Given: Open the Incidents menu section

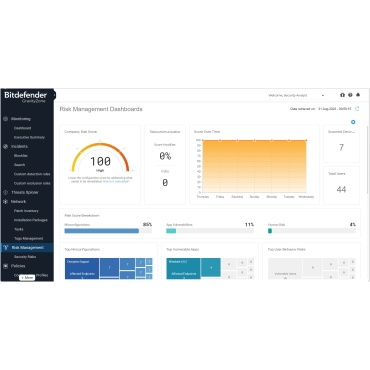Looking at the screenshot, I should click(19, 146).
